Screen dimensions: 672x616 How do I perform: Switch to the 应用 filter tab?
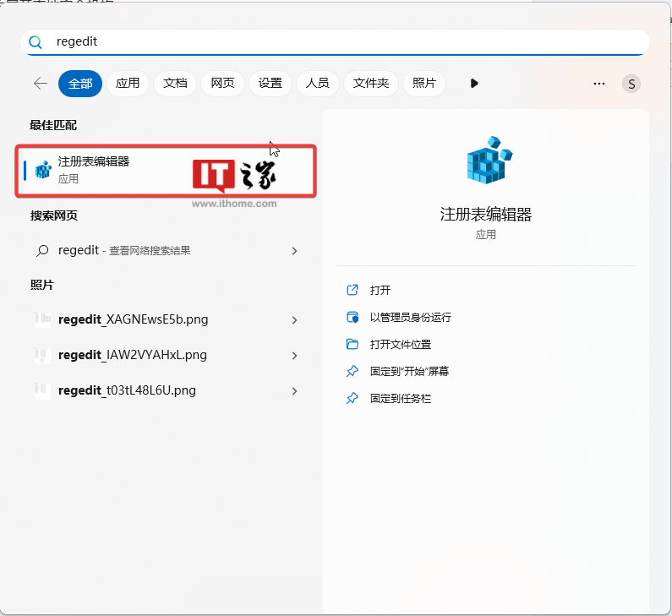coord(128,83)
